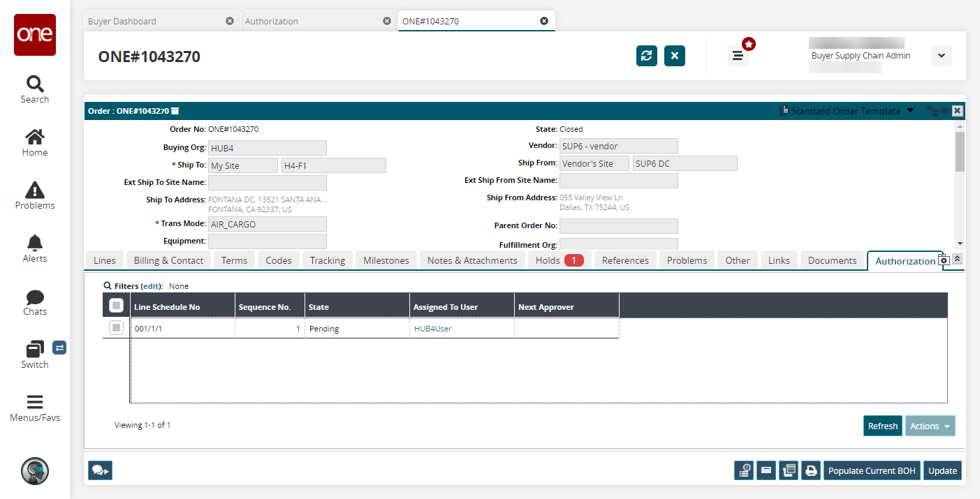980x499 pixels.
Task: Open the HUB4User link
Action: [432, 329]
